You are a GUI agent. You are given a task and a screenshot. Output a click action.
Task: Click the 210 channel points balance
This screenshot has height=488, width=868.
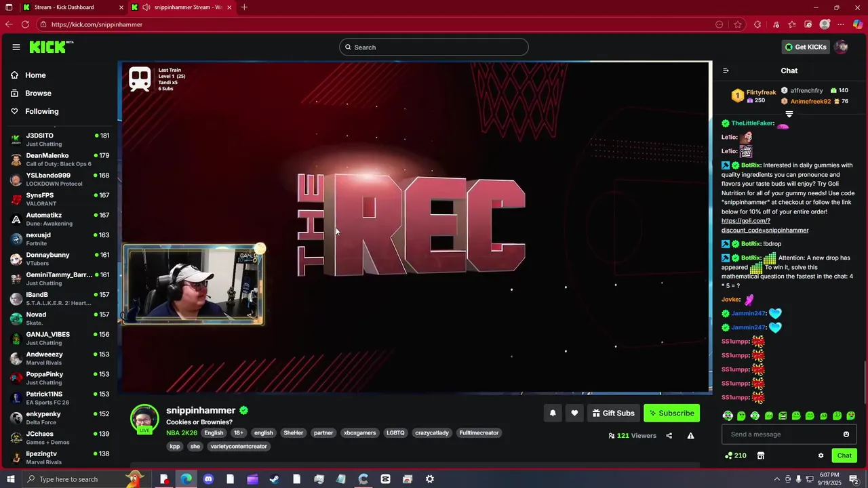coord(735,455)
